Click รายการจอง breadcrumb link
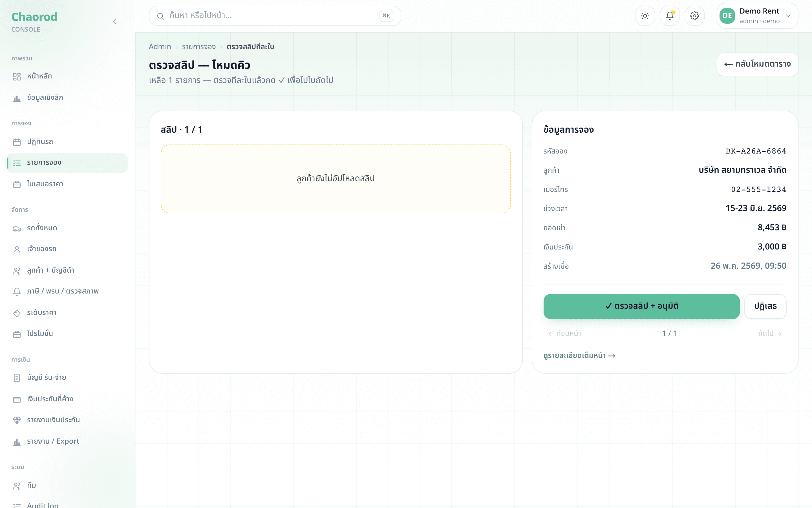Image resolution: width=812 pixels, height=508 pixels. pyautogui.click(x=199, y=47)
